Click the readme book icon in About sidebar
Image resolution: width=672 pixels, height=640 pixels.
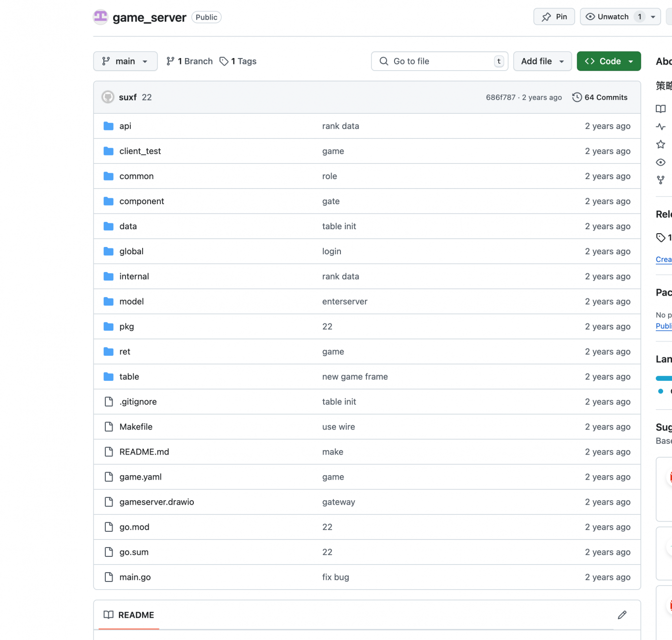pos(661,109)
